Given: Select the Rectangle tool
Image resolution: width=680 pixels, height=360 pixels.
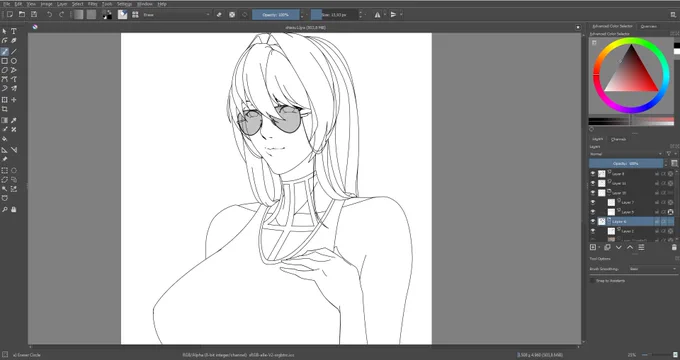Looking at the screenshot, I should [5, 61].
